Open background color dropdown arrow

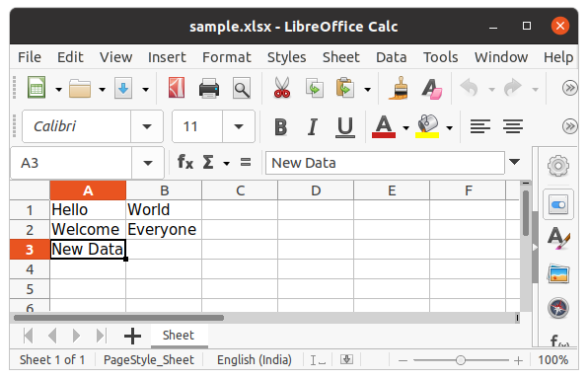pos(450,128)
